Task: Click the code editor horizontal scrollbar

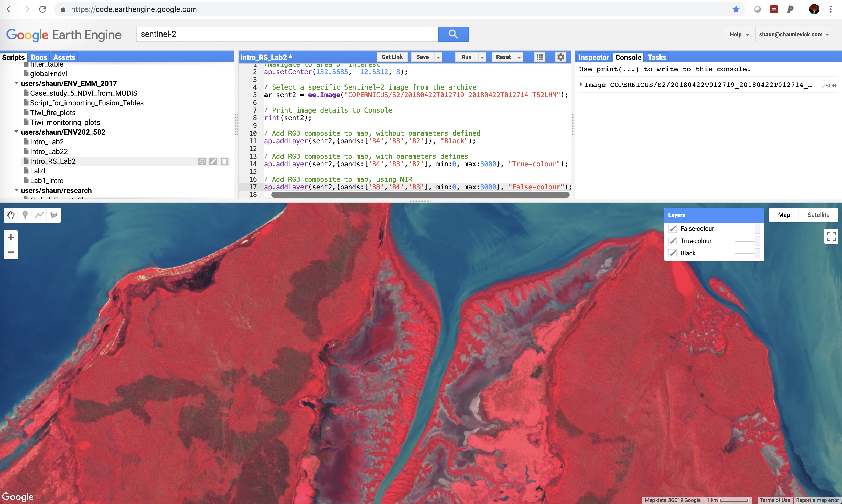Action: coord(420,195)
